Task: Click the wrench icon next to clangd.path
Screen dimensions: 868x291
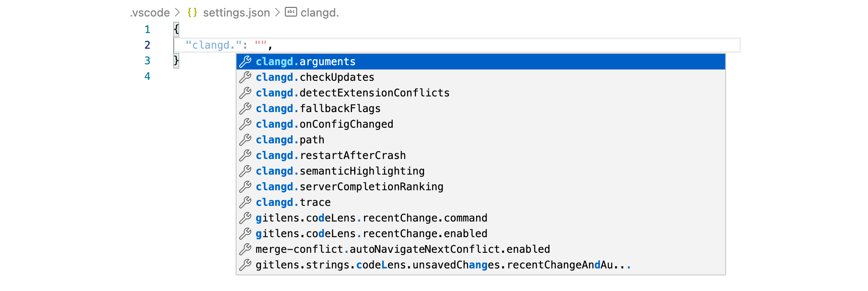Action: 245,140
